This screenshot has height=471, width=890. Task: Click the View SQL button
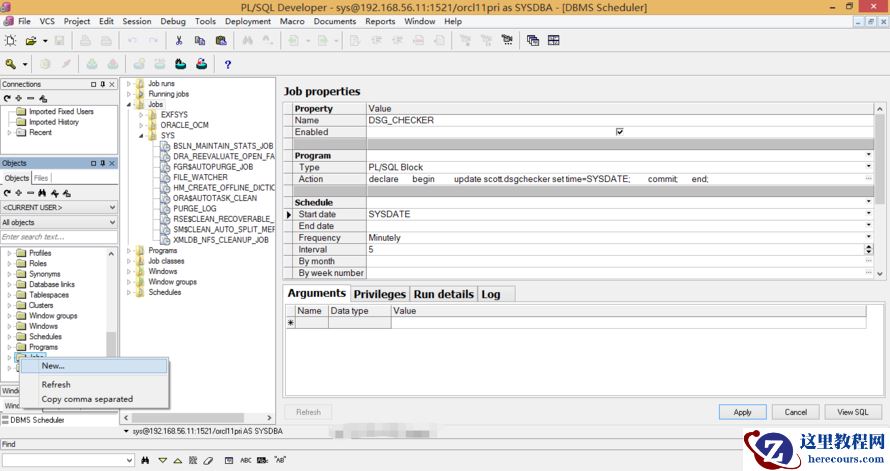click(853, 412)
